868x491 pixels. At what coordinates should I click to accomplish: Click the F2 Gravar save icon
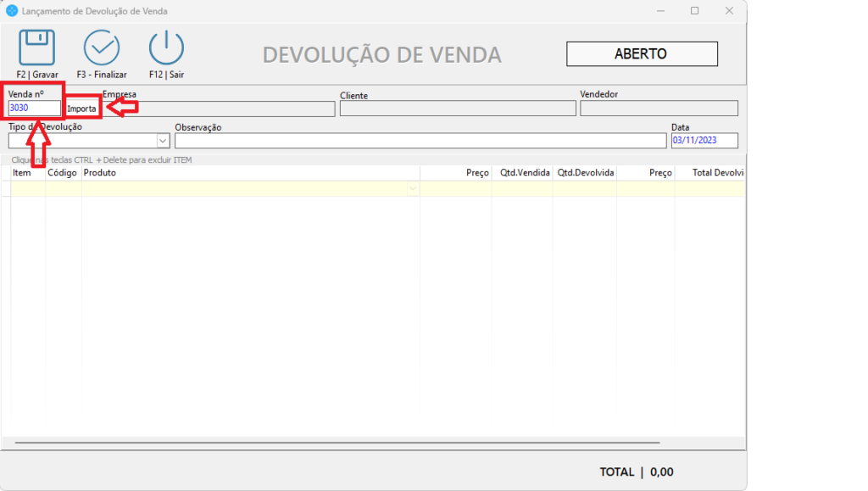point(37,47)
